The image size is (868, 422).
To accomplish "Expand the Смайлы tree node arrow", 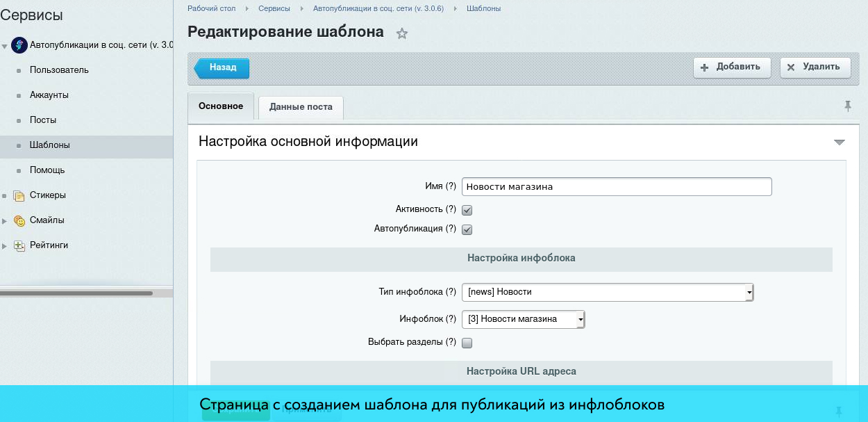I will (5, 221).
